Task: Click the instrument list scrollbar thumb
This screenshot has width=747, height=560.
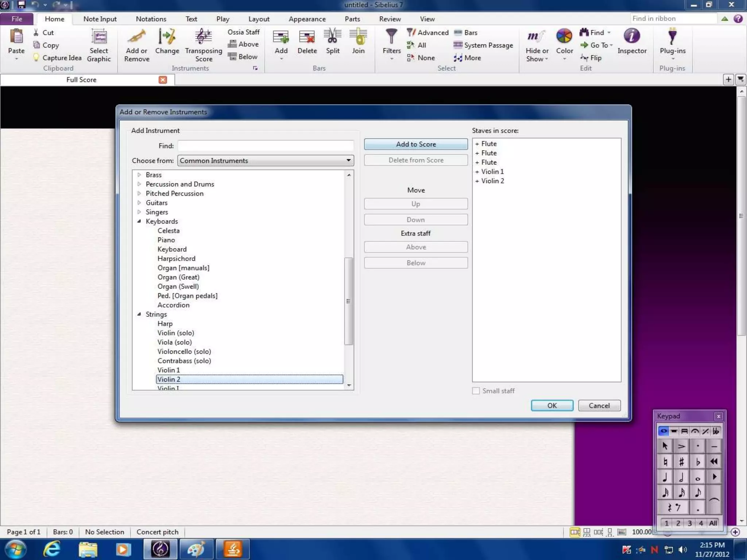Action: tap(348, 301)
